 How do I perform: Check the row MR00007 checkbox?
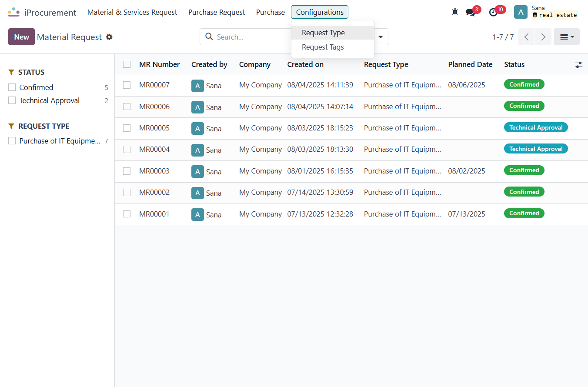127,85
